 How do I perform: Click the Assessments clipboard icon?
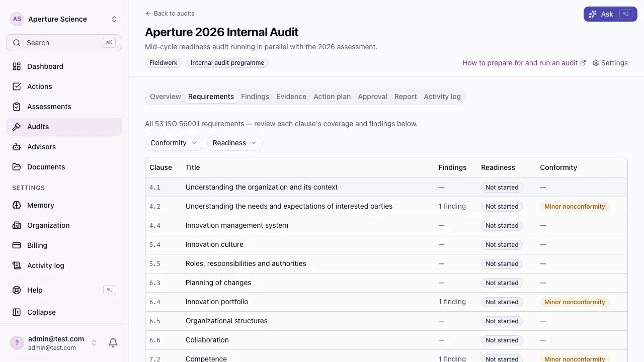click(17, 107)
